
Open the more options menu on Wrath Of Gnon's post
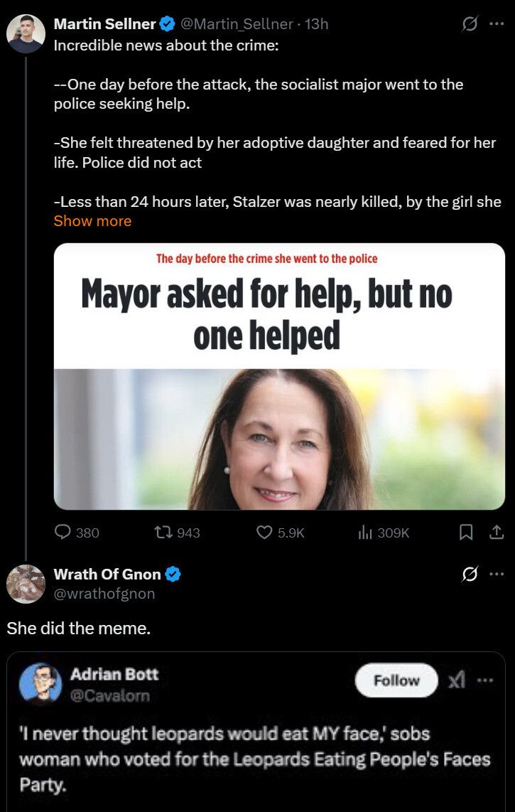click(497, 573)
